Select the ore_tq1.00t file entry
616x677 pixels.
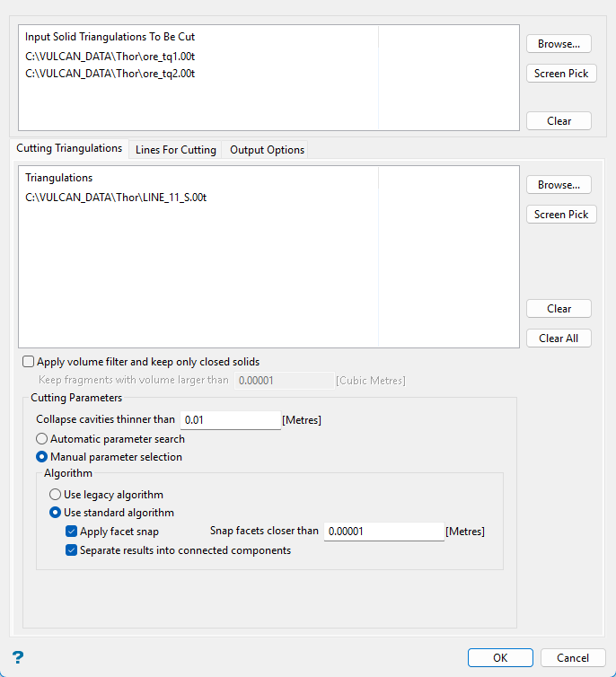110,56
